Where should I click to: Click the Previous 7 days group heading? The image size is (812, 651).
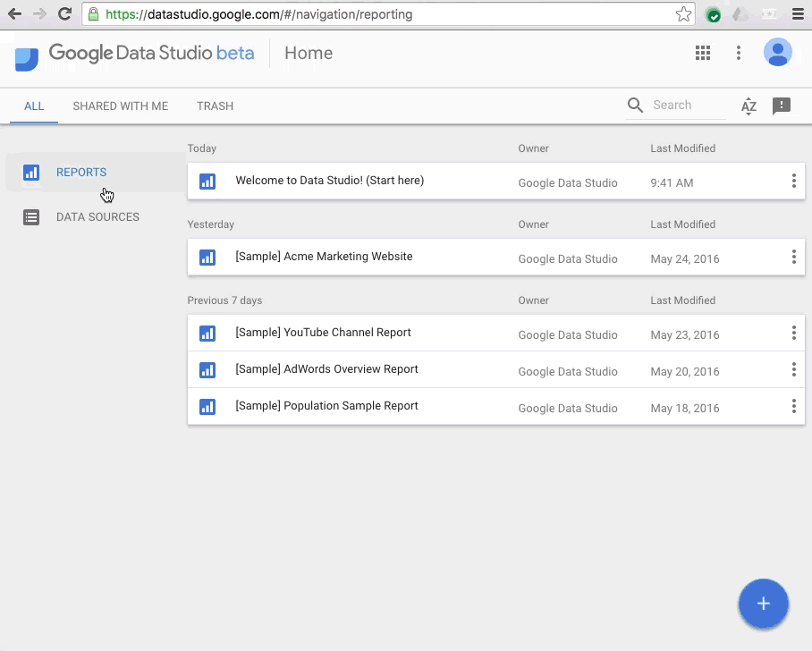click(x=224, y=300)
